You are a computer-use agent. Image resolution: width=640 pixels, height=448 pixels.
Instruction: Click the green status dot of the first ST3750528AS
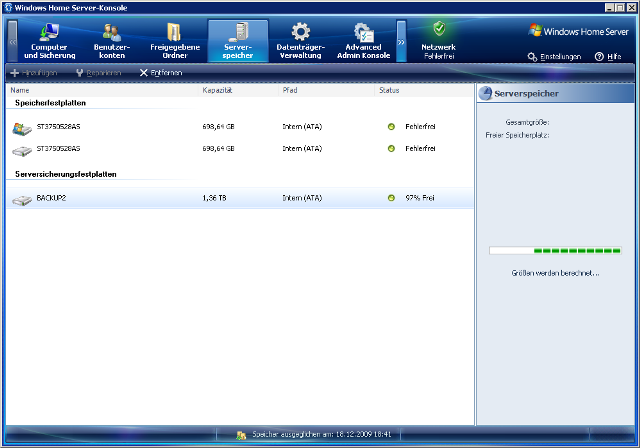pos(391,127)
